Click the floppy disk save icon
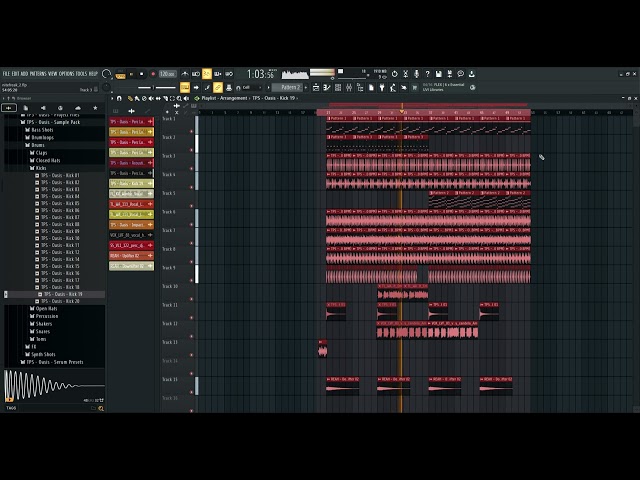Image resolution: width=640 pixels, height=480 pixels. click(x=438, y=74)
